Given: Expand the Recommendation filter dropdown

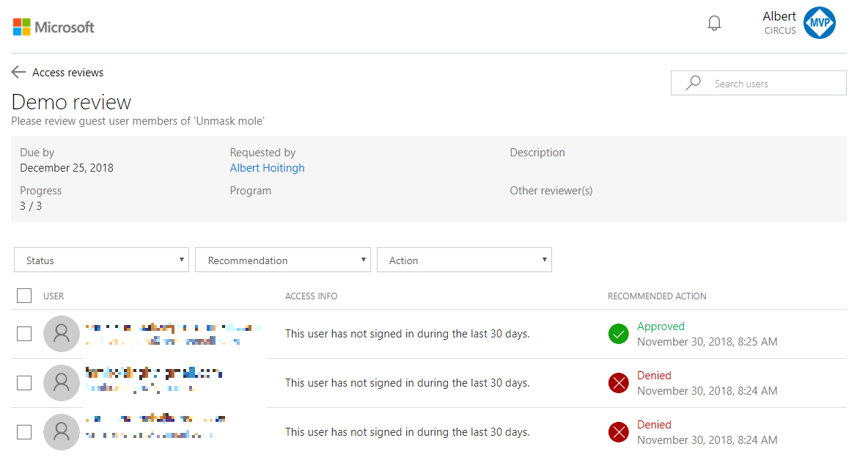Looking at the screenshot, I should 283,260.
